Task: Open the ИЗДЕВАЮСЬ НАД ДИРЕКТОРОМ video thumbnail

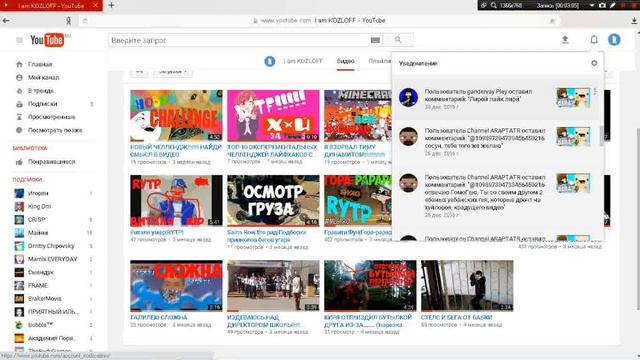Action: click(x=273, y=286)
